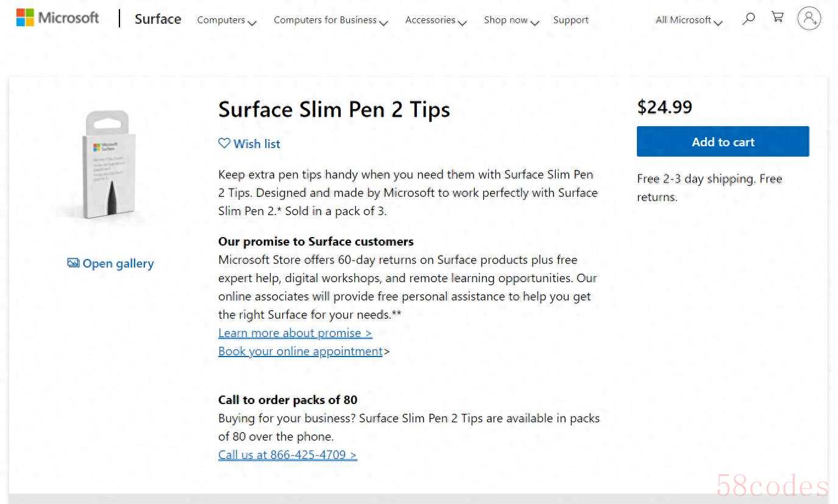Screen dimensions: 838x504
Task: Click the Wish list link text
Action: (257, 144)
